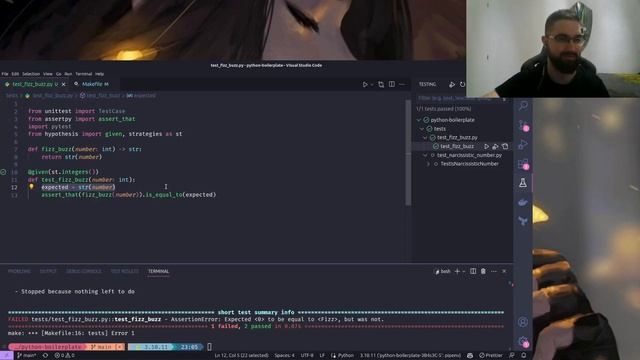Image resolution: width=640 pixels, height=360 pixels.
Task: Split the editor right
Action: pos(392,84)
